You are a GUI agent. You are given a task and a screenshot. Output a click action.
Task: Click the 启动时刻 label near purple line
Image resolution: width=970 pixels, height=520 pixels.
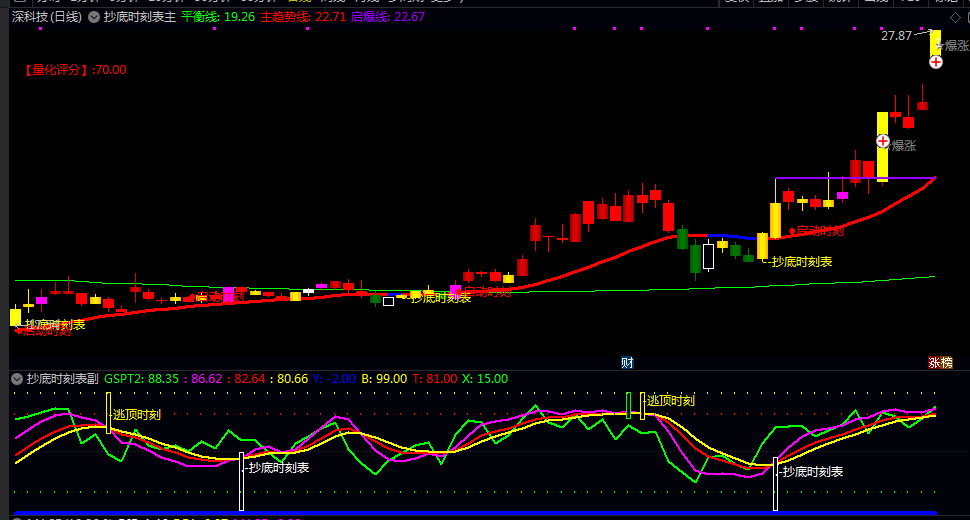click(820, 231)
